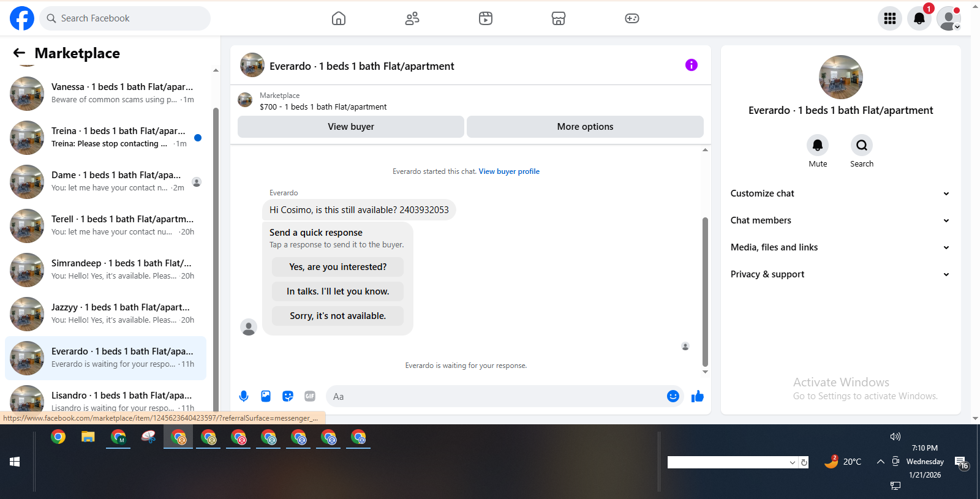Send quick response 'Sorry, it's not available.'
The width and height of the screenshot is (980, 499).
coord(337,316)
